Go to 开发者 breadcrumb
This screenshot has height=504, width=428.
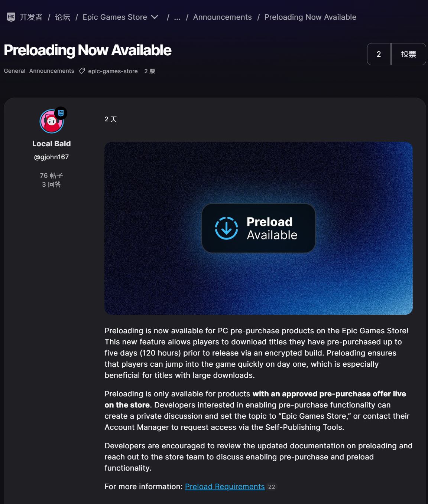[x=31, y=17]
